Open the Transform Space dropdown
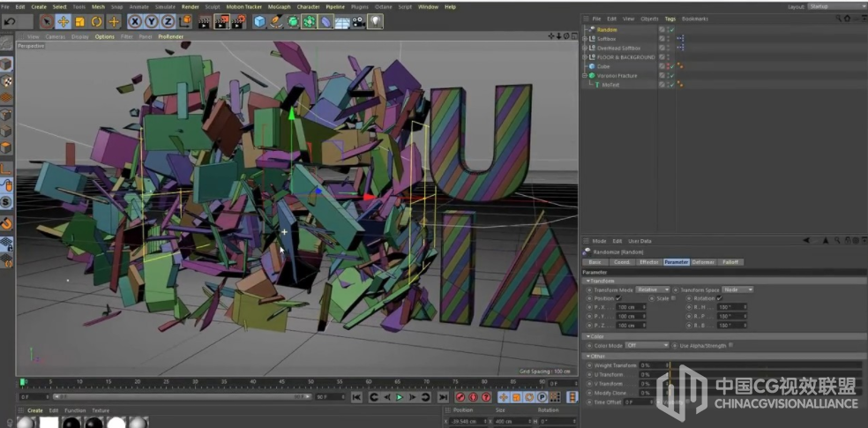Screen dimensions: 868x428 click(x=737, y=289)
